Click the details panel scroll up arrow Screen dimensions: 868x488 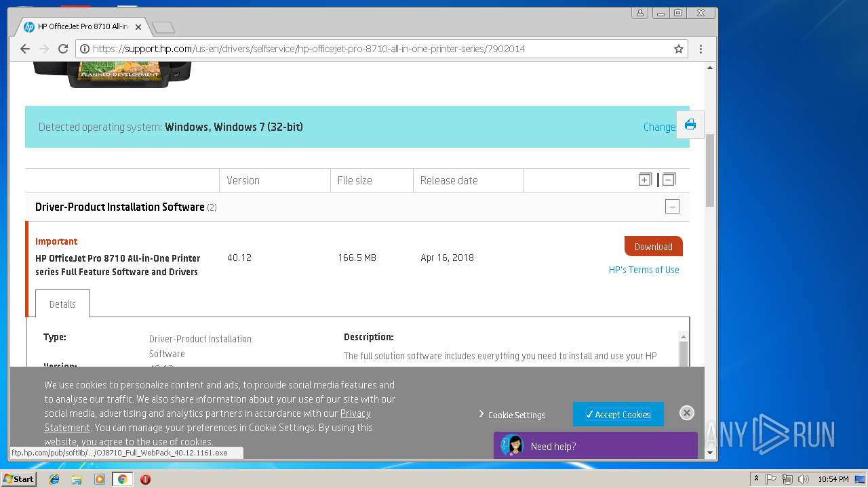point(683,337)
